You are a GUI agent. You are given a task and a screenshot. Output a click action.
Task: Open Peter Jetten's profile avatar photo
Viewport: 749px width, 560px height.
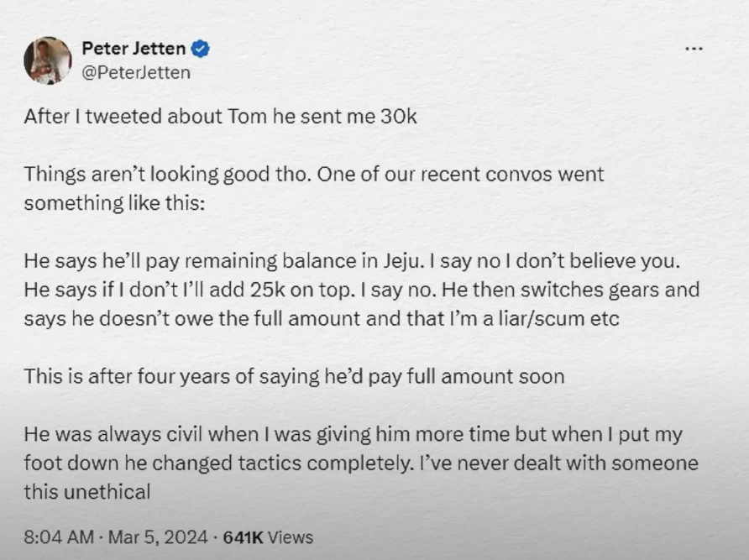(48, 60)
